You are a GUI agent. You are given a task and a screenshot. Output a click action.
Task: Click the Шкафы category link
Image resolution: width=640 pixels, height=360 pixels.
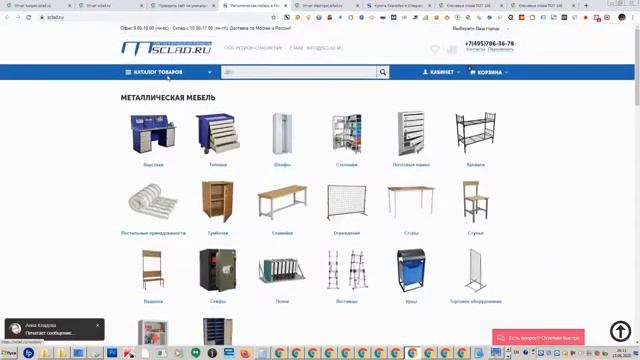coord(282,165)
